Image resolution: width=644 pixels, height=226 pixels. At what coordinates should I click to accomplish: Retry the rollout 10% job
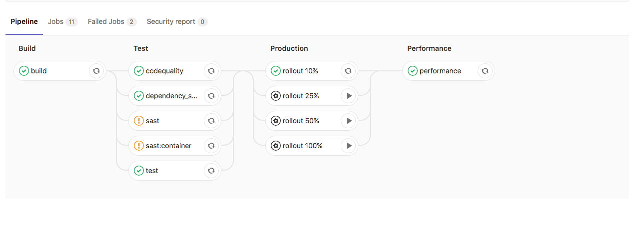click(348, 71)
